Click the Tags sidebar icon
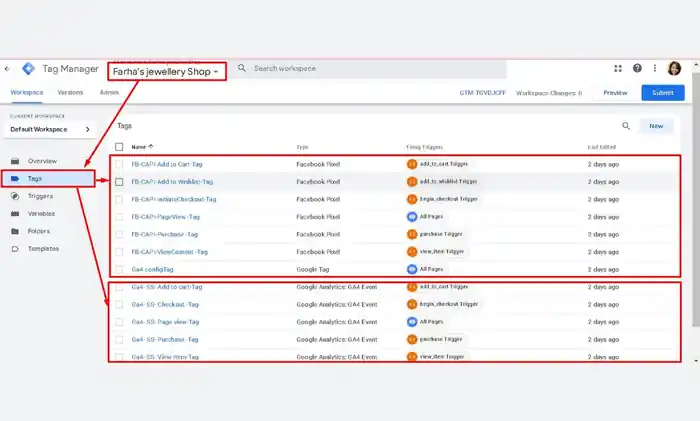The image size is (700, 421). (15, 179)
